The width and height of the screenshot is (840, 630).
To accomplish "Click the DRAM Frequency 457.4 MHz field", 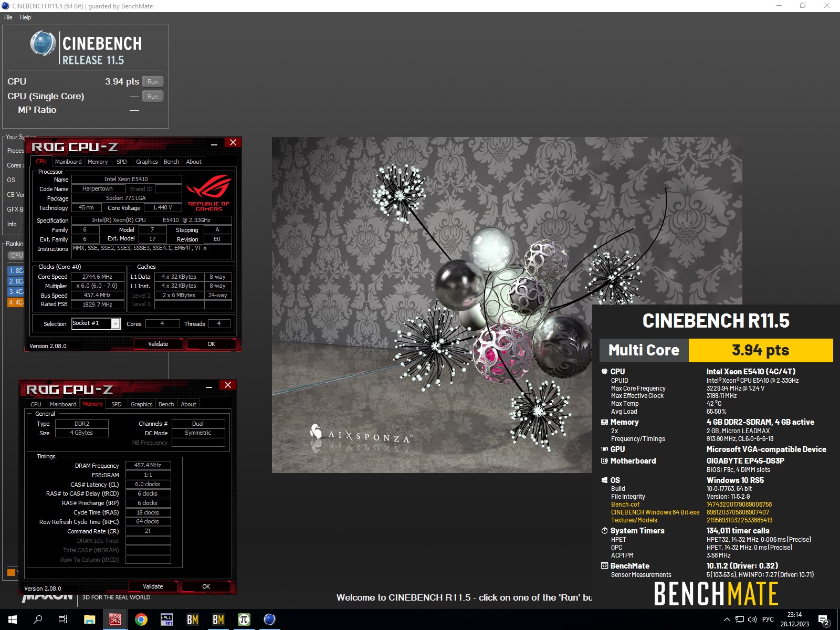I will (148, 465).
